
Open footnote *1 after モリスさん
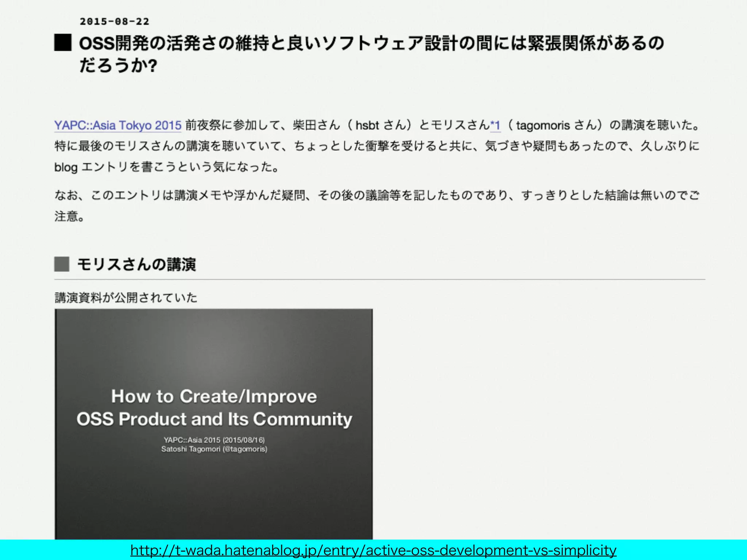[x=495, y=125]
